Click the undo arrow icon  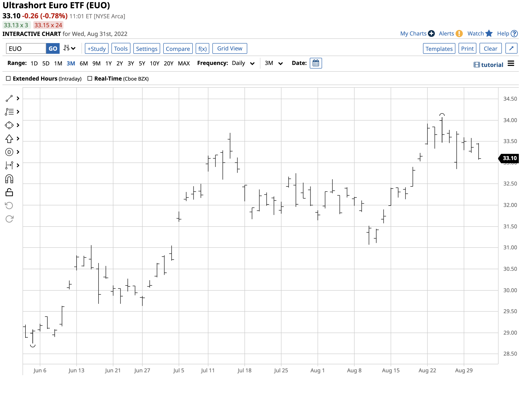(9, 206)
